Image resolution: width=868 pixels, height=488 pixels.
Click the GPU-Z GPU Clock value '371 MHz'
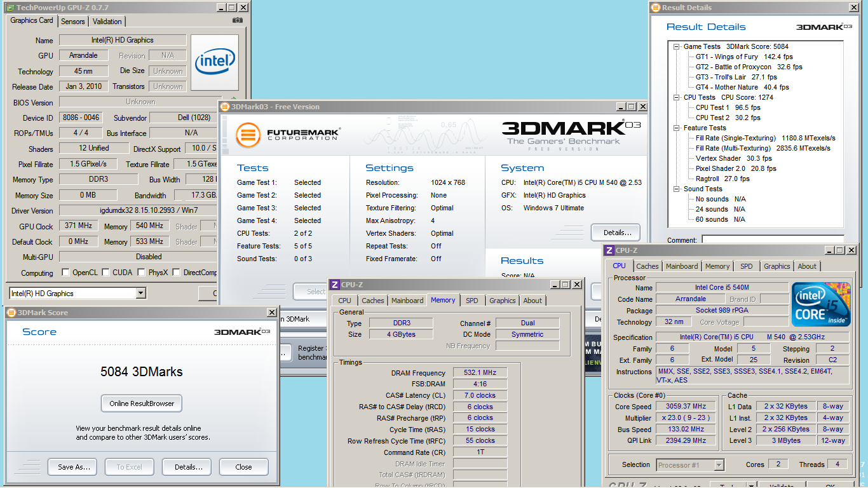click(x=78, y=226)
